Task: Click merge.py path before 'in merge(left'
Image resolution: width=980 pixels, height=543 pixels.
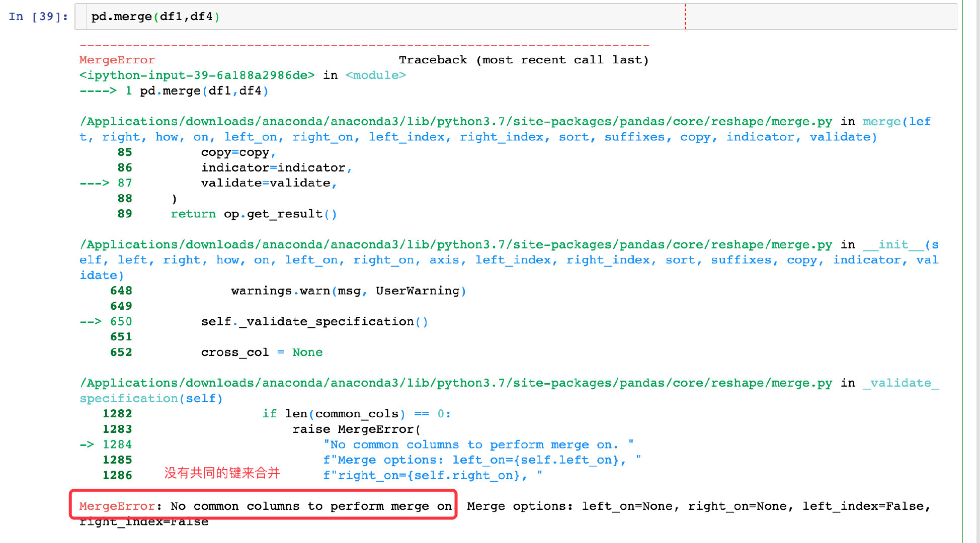Action: (x=455, y=122)
